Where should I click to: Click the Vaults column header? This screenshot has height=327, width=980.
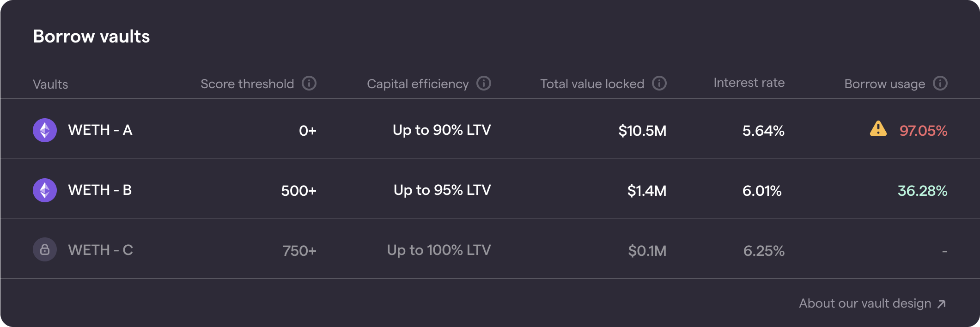pyautogui.click(x=50, y=84)
